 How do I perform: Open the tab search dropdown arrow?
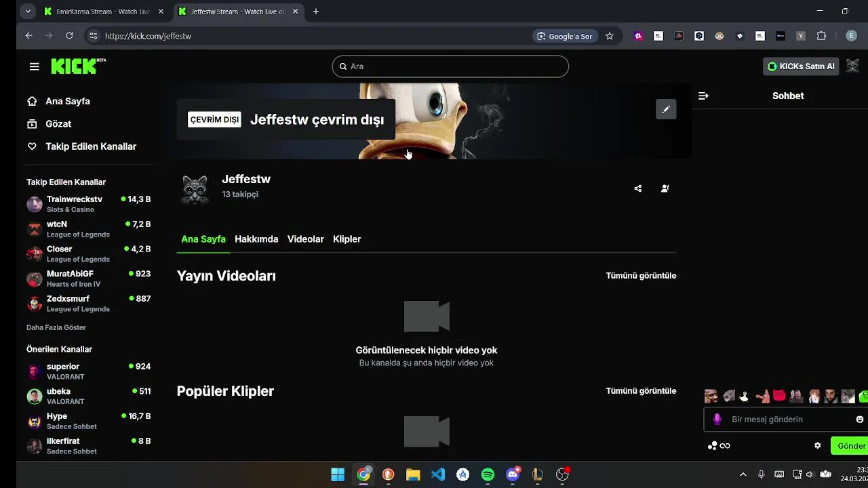click(27, 12)
